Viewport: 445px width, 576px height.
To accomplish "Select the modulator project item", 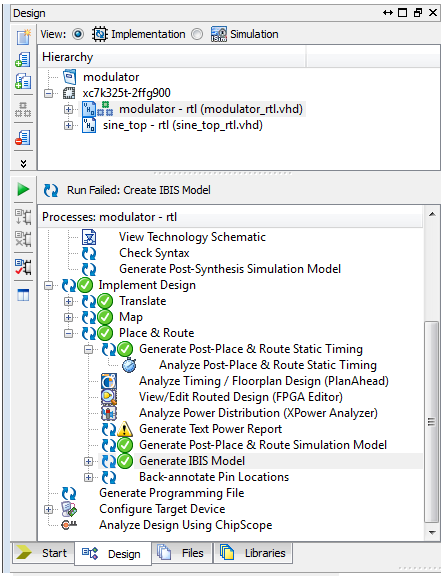I will (x=111, y=77).
